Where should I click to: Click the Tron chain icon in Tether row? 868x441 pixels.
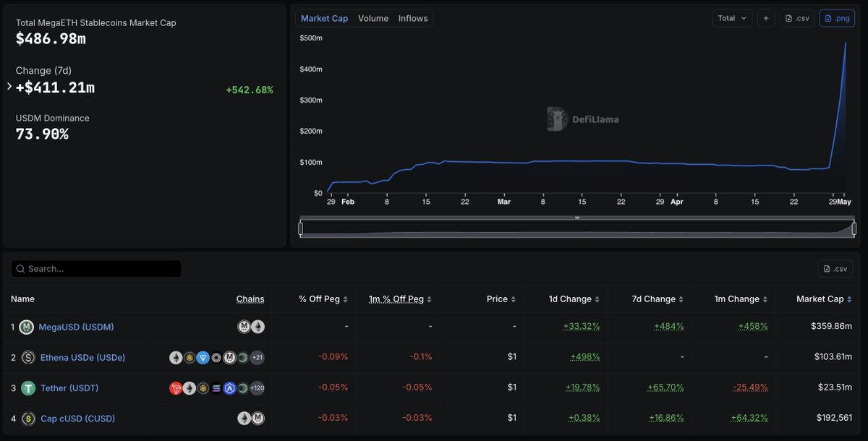176,388
